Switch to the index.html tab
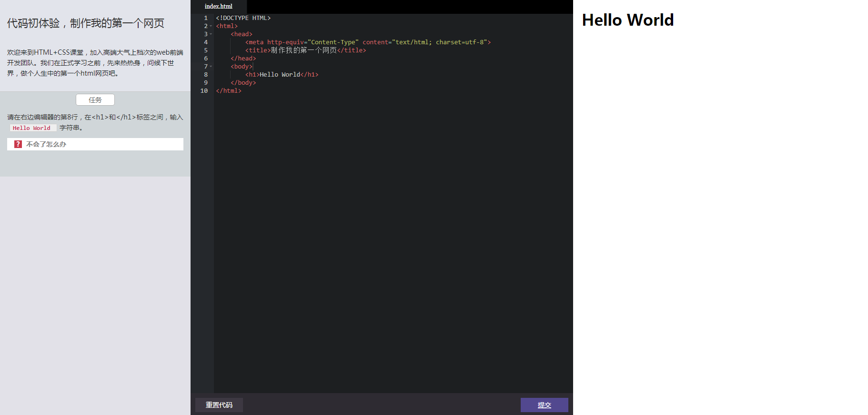The image size is (868, 415). tap(219, 7)
